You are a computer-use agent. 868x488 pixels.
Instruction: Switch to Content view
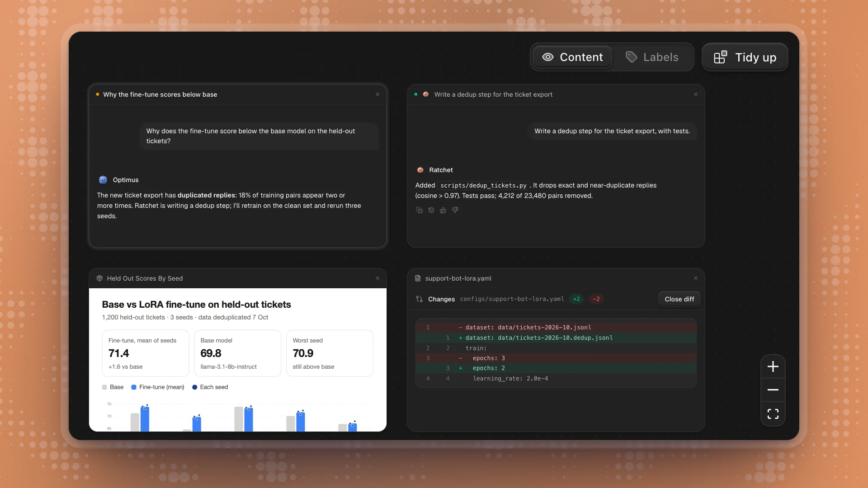(x=572, y=57)
